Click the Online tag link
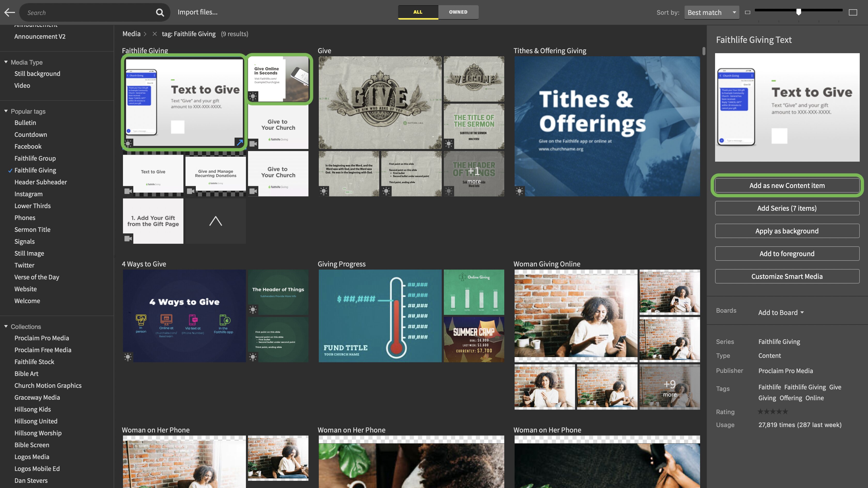868x488 pixels. coord(815,398)
